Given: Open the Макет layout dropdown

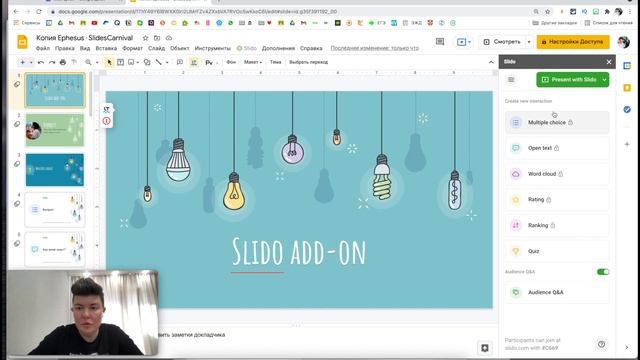Looking at the screenshot, I should [253, 62].
